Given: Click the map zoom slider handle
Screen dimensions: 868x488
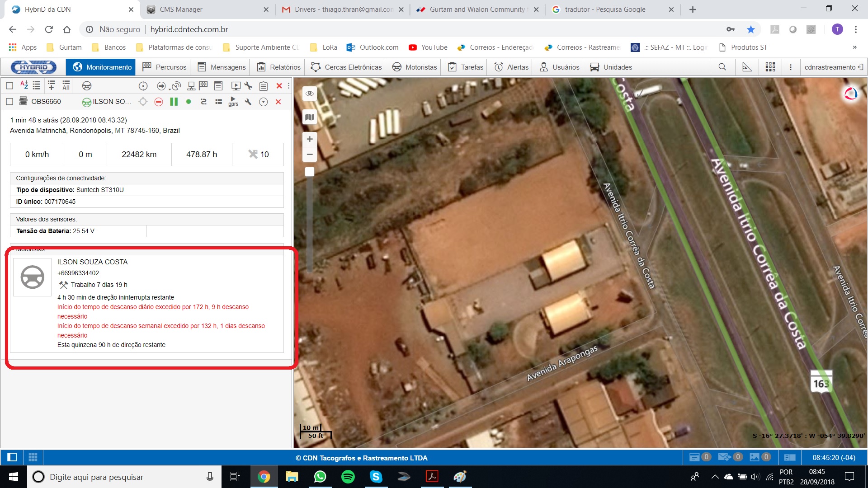Looking at the screenshot, I should click(310, 172).
